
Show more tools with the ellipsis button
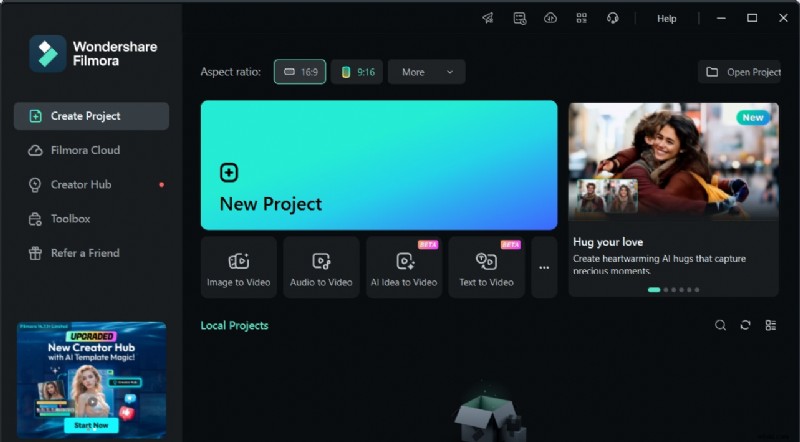(544, 267)
